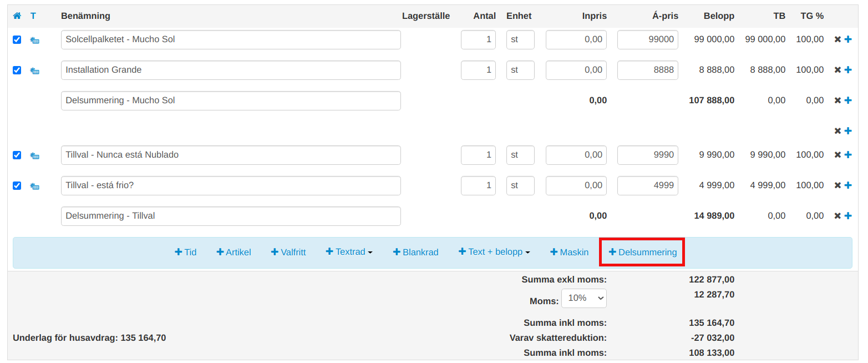The width and height of the screenshot is (868, 363).
Task: Click the T column header
Action: (x=33, y=16)
